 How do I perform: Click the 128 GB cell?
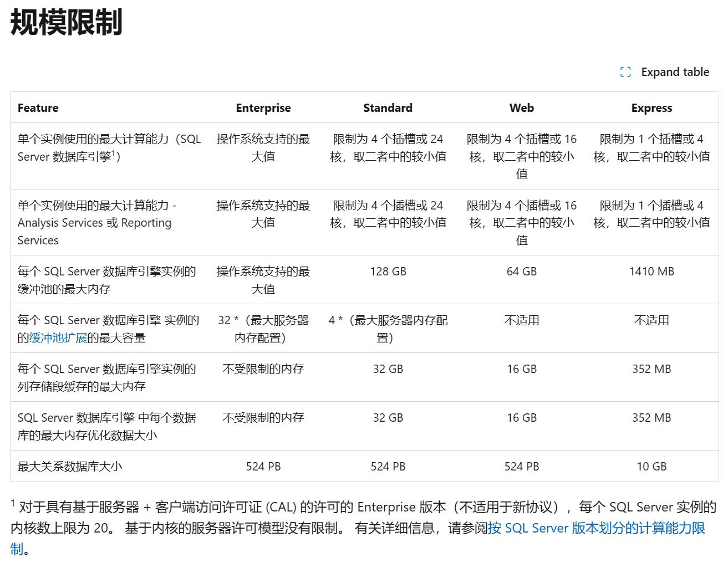(x=388, y=272)
